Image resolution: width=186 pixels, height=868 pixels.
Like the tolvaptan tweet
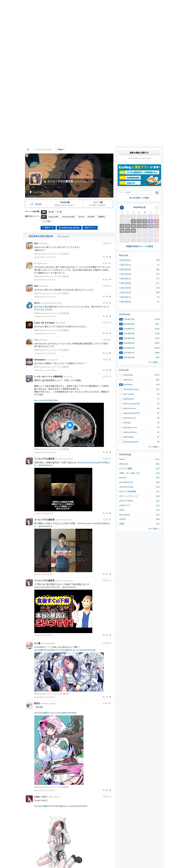click(110, 370)
